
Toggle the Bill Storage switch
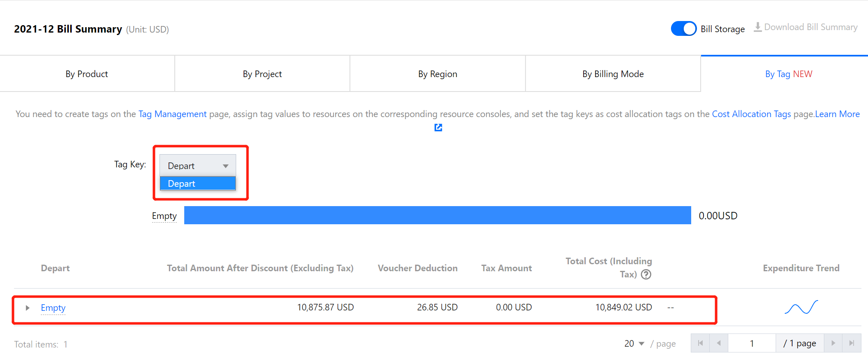[x=683, y=29]
